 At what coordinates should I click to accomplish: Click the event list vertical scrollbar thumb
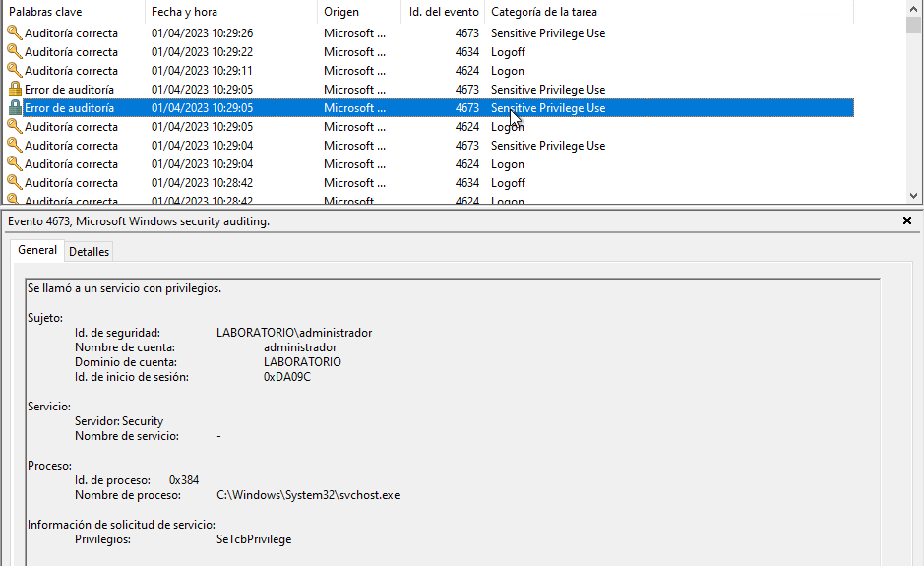click(x=915, y=25)
